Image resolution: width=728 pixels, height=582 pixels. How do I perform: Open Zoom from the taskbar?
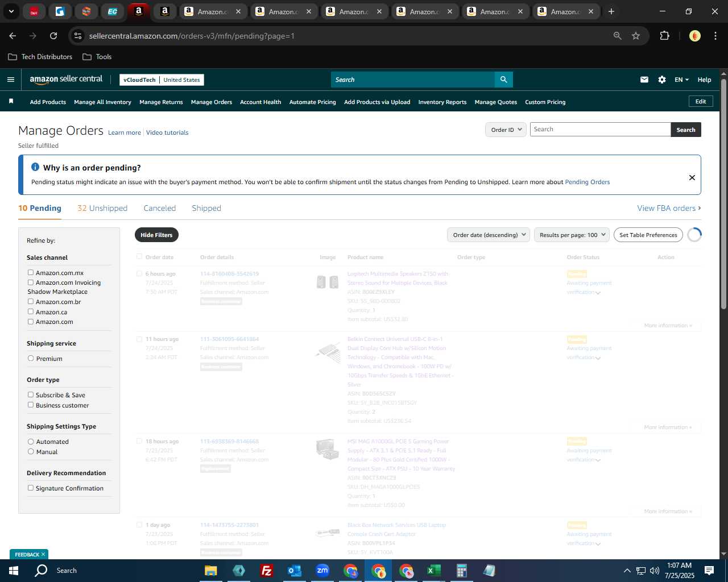click(322, 571)
